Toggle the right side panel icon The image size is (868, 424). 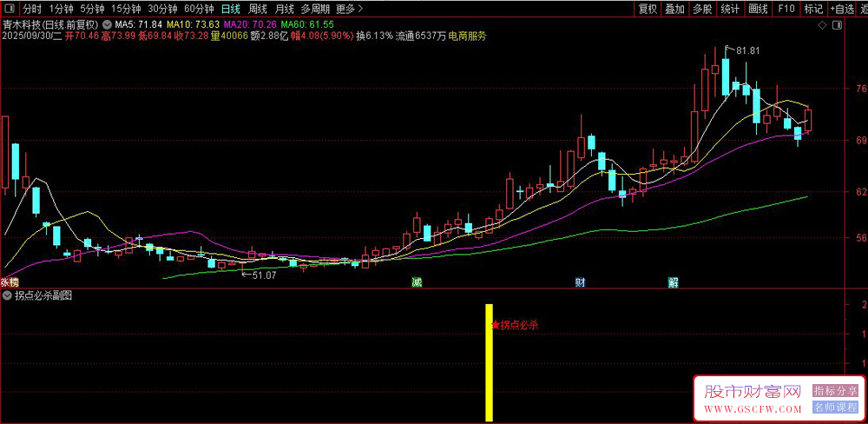tap(838, 25)
